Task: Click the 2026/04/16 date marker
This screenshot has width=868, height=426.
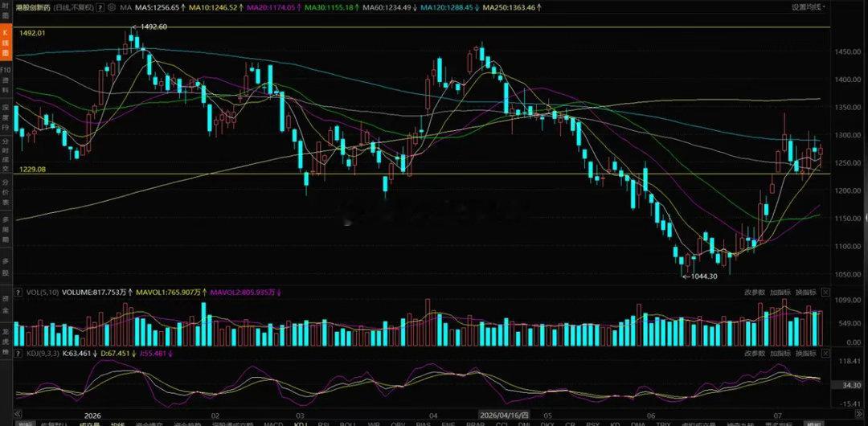Action: click(x=504, y=415)
